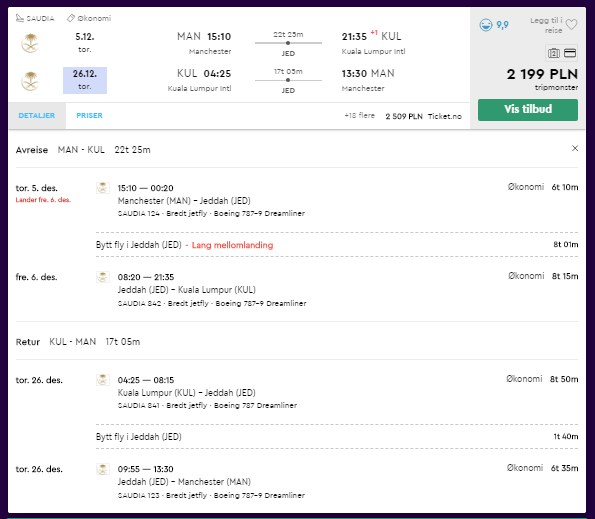Viewport: 595px width, 519px height.
Task: Click SAUDIA 123 flight info line
Action: [211, 495]
